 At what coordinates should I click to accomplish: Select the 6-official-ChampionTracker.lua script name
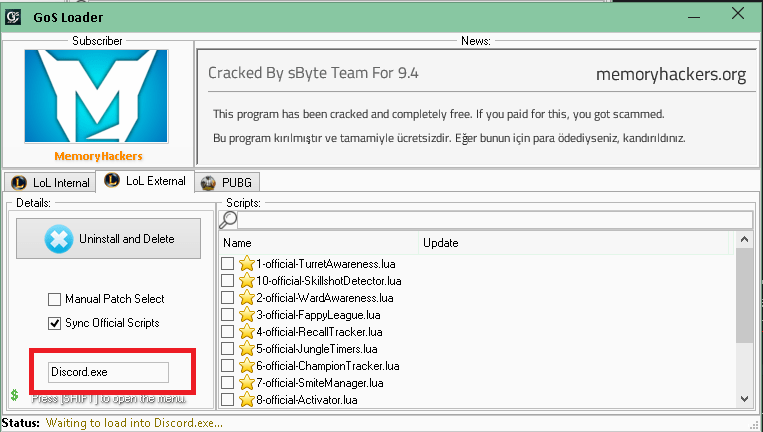[x=327, y=366]
